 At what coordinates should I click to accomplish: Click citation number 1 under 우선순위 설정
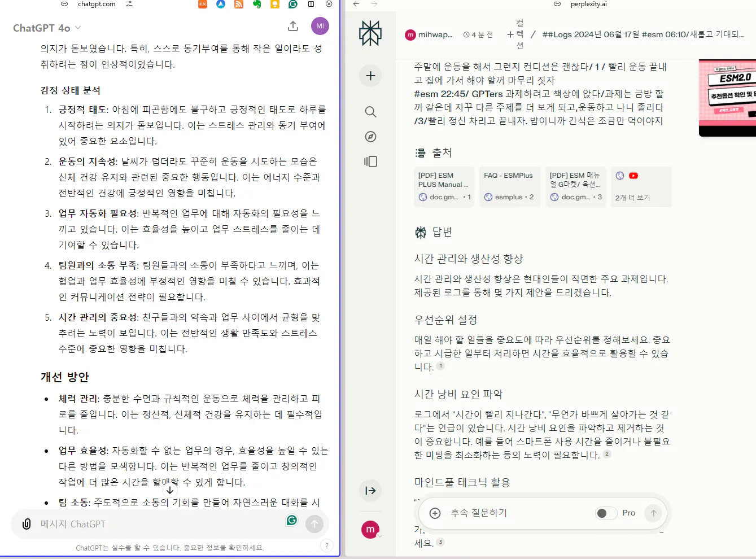pyautogui.click(x=440, y=366)
